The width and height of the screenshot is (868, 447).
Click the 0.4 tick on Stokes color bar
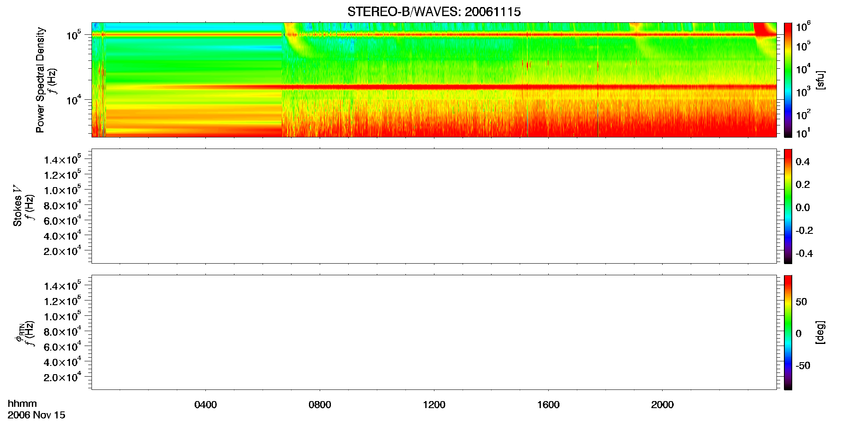pos(803,162)
